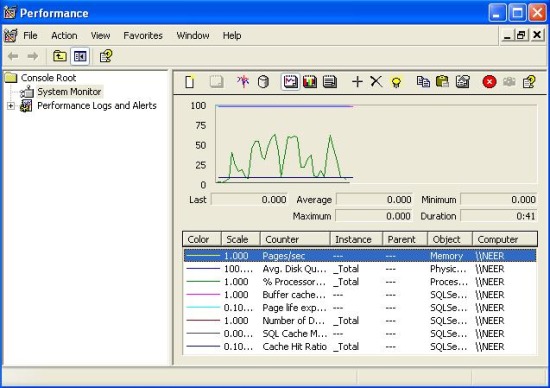Click the View Log Data cylinder icon

(x=263, y=82)
